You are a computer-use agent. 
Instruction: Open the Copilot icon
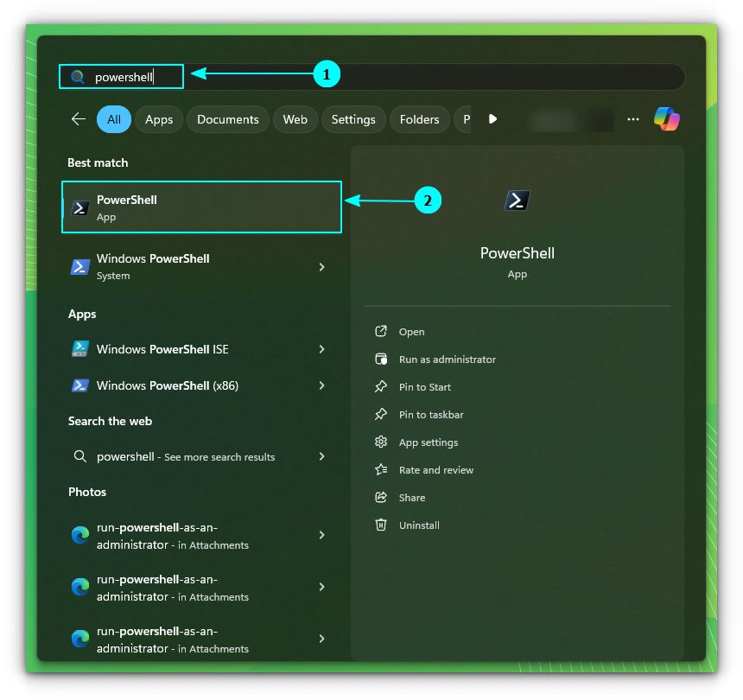click(667, 119)
